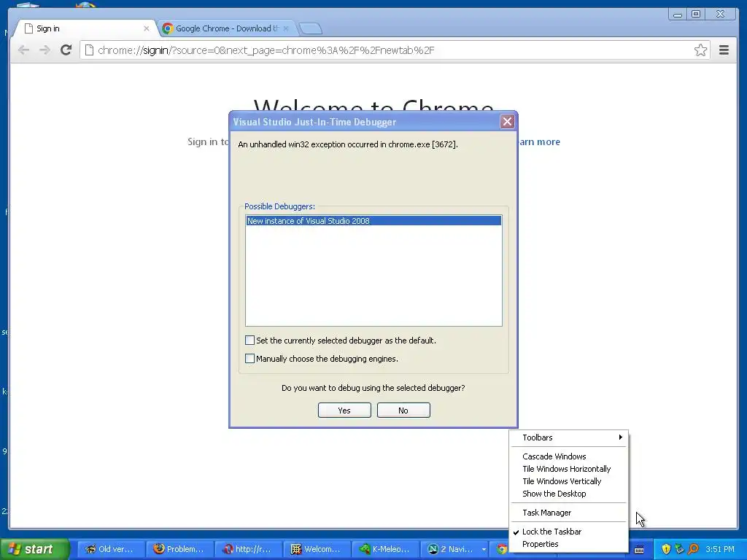Toggle Lock the Taskbar

point(569,532)
